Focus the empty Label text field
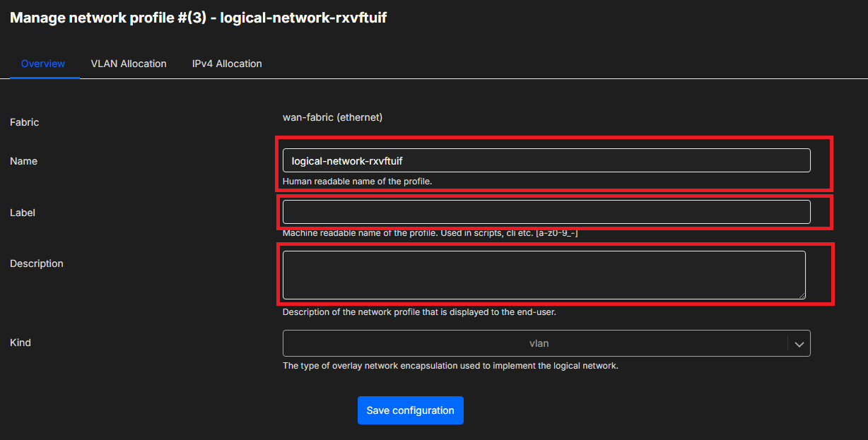868x440 pixels. click(x=546, y=212)
